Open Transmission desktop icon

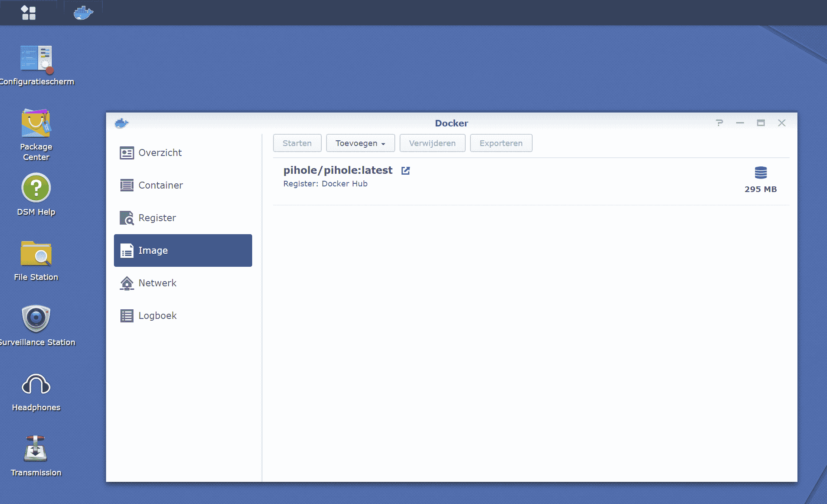36,449
